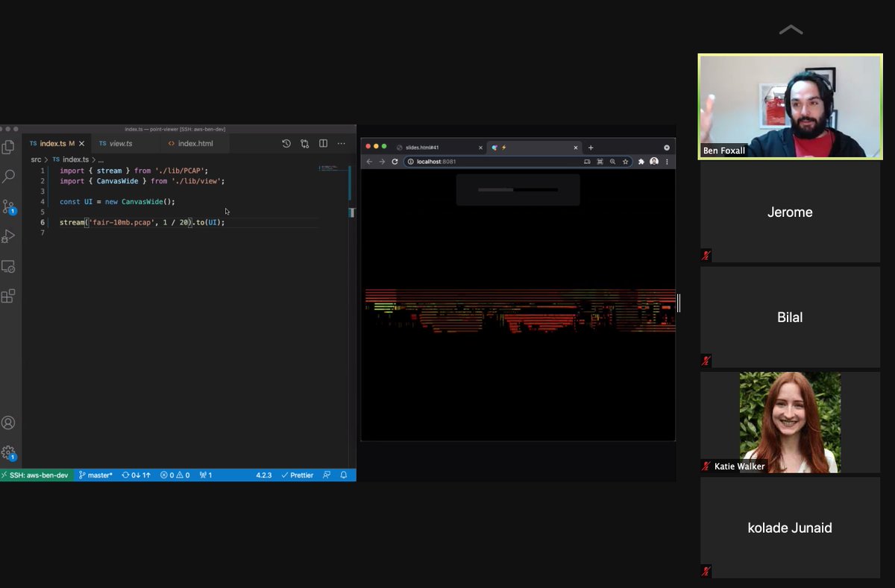
Task: Click the notifications bell in the status bar
Action: [x=343, y=475]
